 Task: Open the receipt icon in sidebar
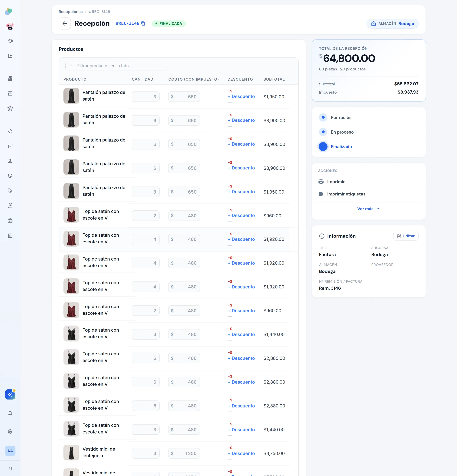click(10, 206)
